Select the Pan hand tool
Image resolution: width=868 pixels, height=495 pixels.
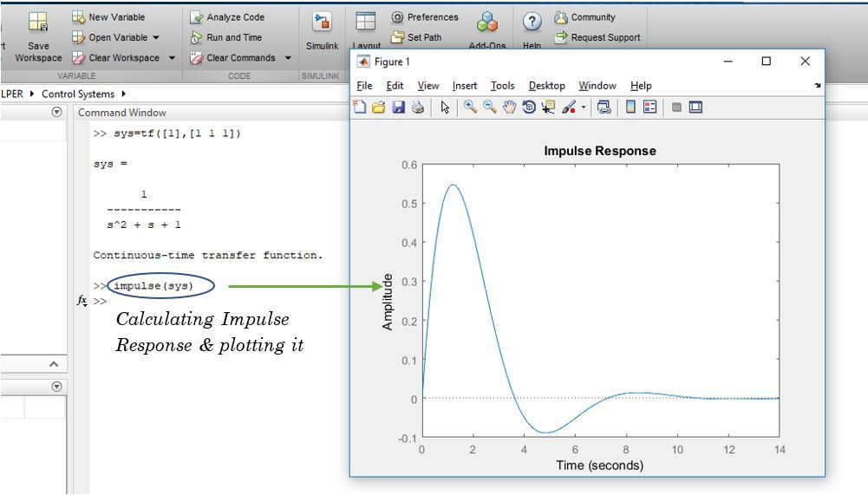(509, 107)
